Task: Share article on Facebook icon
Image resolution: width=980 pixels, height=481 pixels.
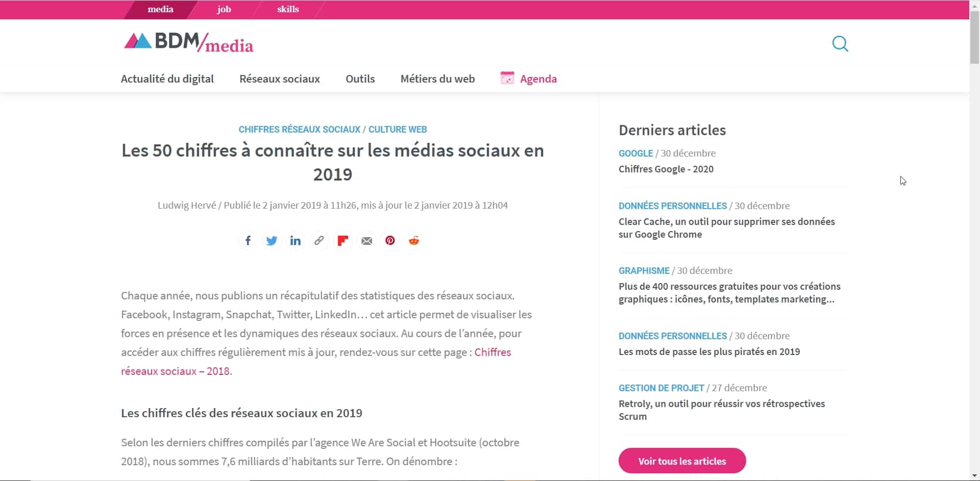Action: (248, 241)
